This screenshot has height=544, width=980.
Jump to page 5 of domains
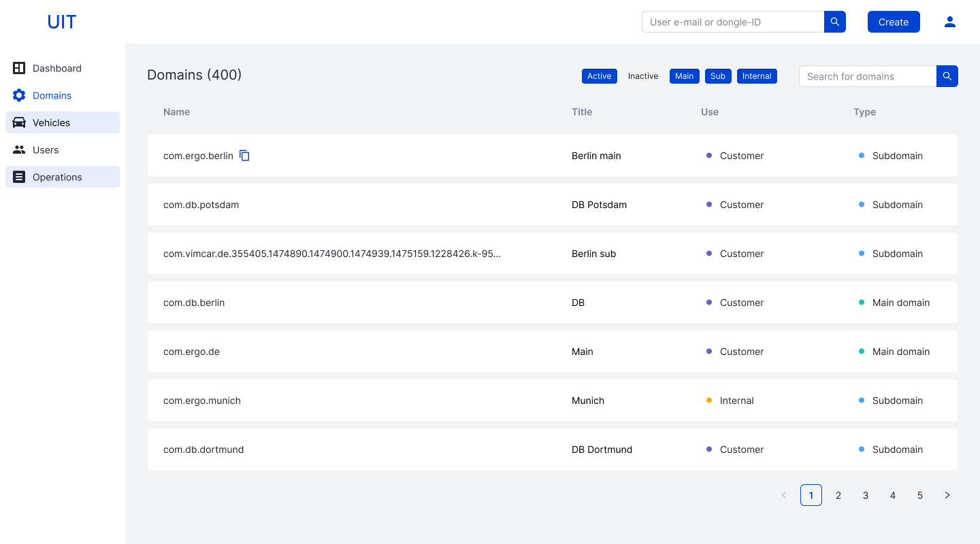(x=920, y=495)
